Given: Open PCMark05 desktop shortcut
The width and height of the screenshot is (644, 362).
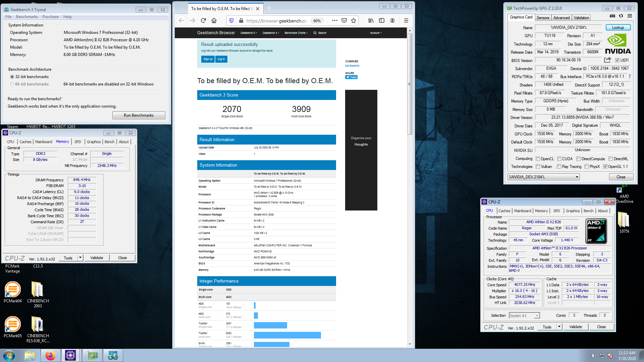Looking at the screenshot, I should pyautogui.click(x=12, y=327).
